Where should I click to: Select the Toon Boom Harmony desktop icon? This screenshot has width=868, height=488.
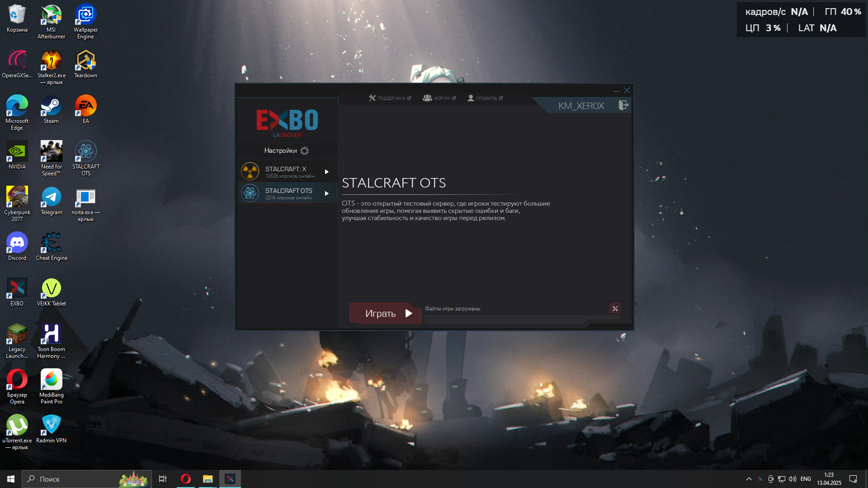coord(52,341)
